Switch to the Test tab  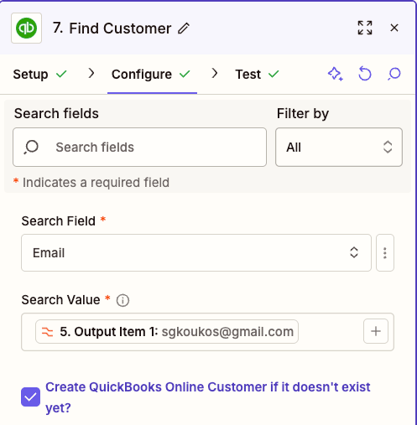(x=257, y=74)
